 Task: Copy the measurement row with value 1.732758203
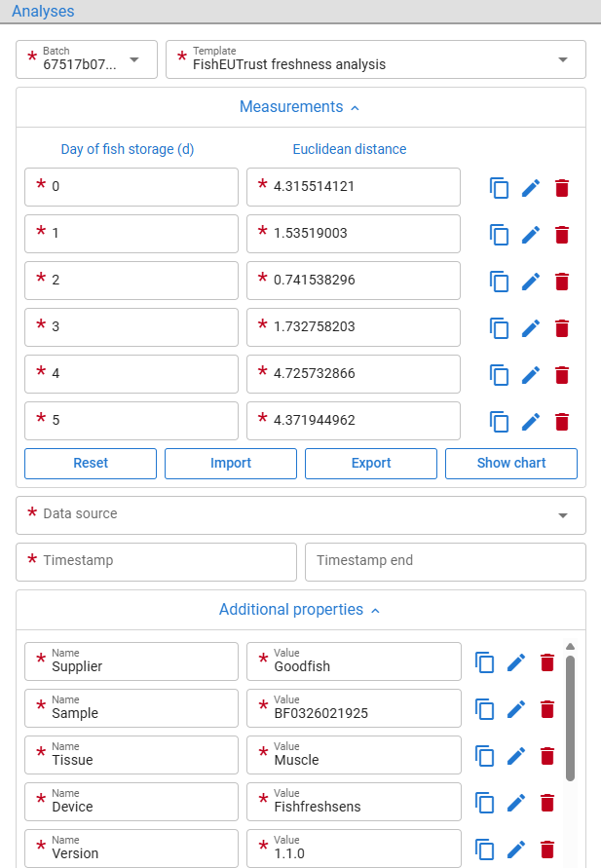(499, 328)
